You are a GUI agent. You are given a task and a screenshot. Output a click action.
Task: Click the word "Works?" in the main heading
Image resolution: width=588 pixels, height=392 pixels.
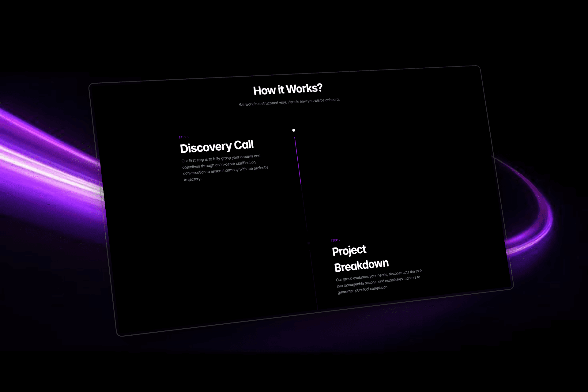click(304, 89)
